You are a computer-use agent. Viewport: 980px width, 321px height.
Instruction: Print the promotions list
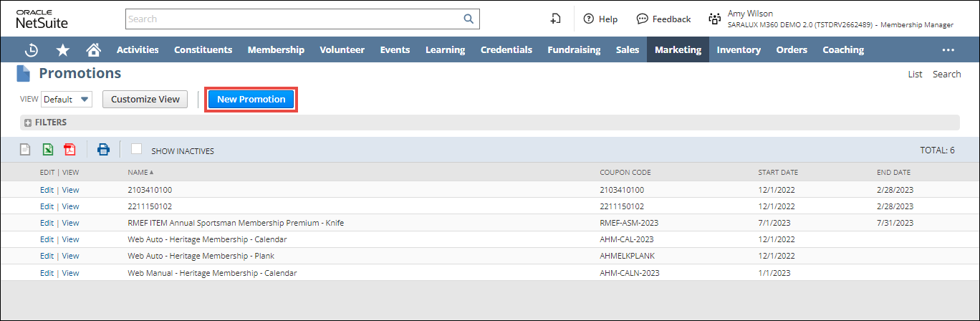(103, 150)
